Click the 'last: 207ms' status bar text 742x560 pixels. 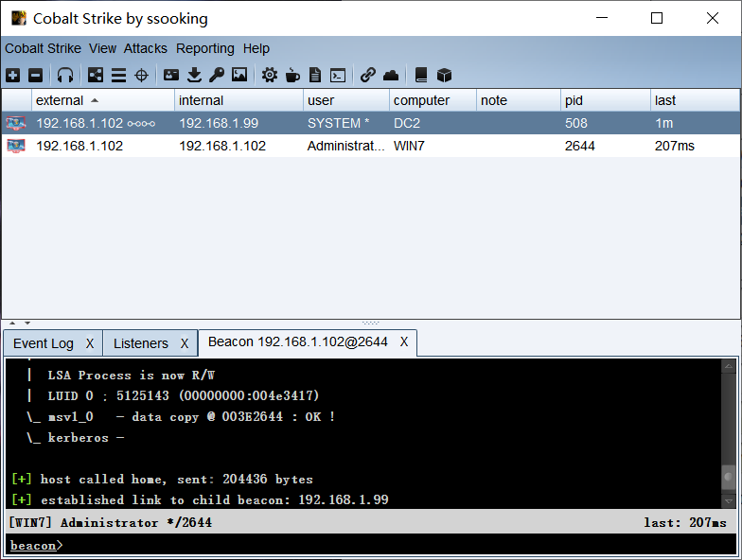click(x=685, y=522)
